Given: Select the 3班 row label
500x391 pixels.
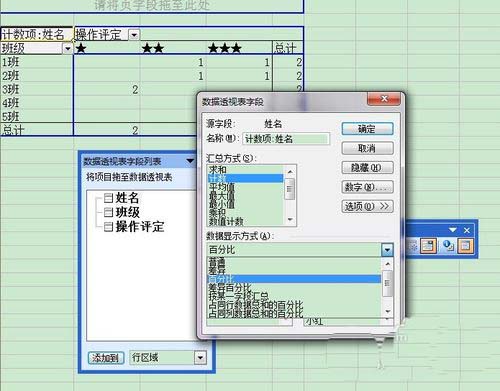Looking at the screenshot, I should pos(37,89).
